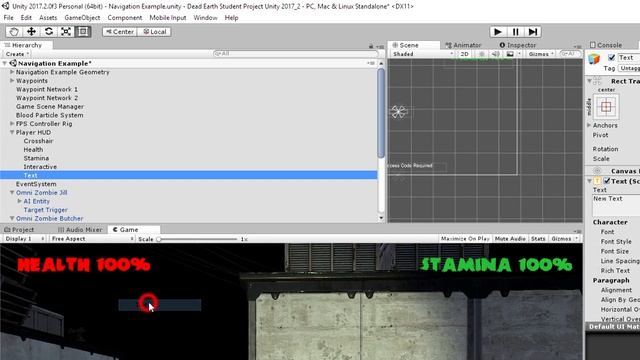
Task: Select the Hand tool
Action: (13, 32)
